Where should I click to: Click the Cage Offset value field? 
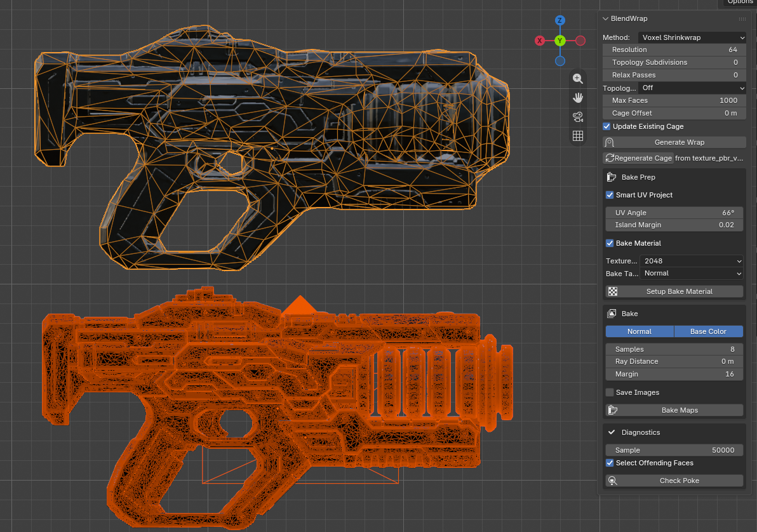[674, 113]
